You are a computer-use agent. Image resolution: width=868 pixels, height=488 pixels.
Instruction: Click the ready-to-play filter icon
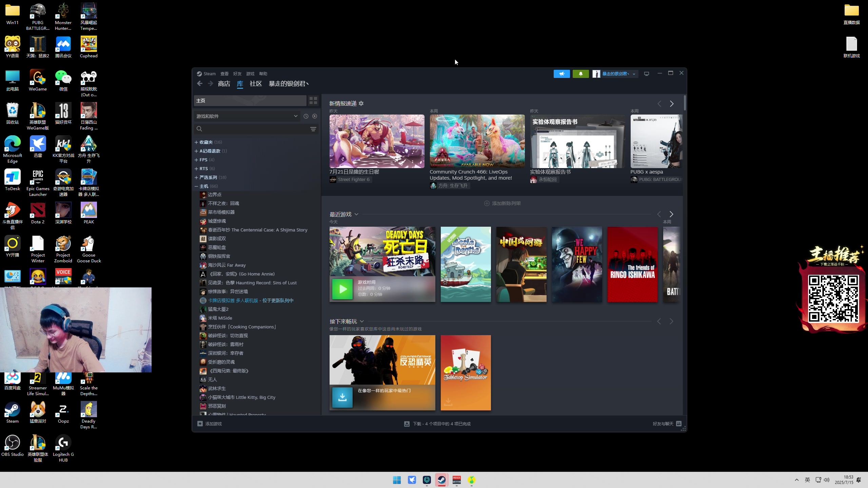click(315, 116)
